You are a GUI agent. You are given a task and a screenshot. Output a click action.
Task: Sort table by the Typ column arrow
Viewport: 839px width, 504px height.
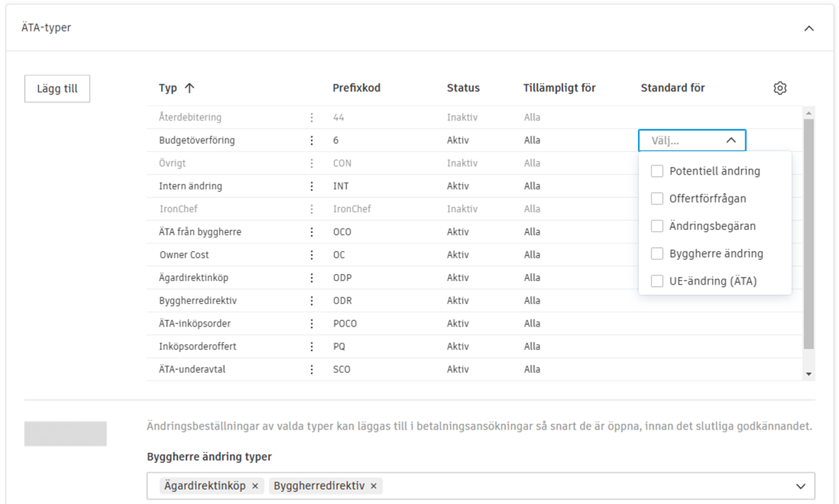point(189,88)
